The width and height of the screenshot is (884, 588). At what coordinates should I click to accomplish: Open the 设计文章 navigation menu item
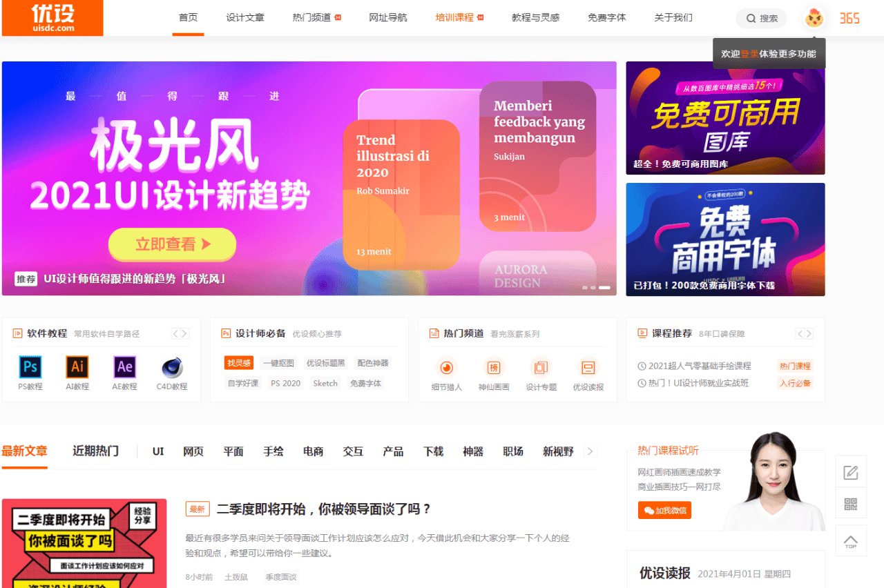(x=245, y=18)
